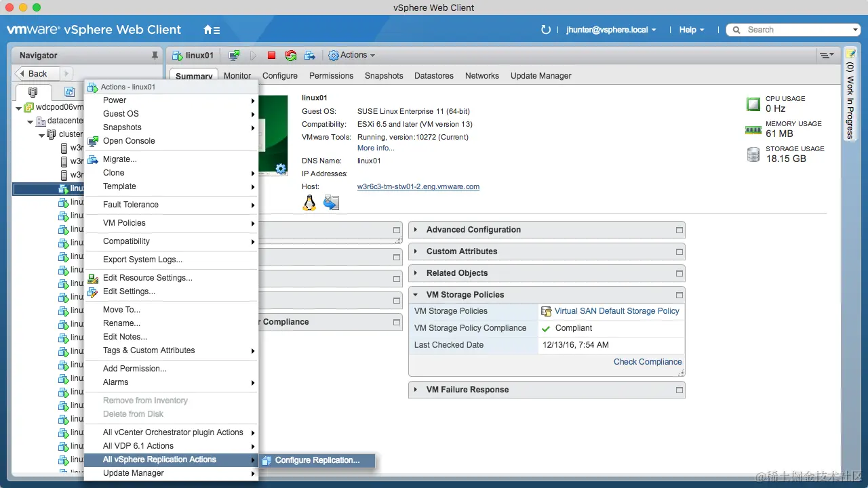The image size is (868, 488).
Task: Expand the VM Failure Response panel
Action: click(x=417, y=390)
